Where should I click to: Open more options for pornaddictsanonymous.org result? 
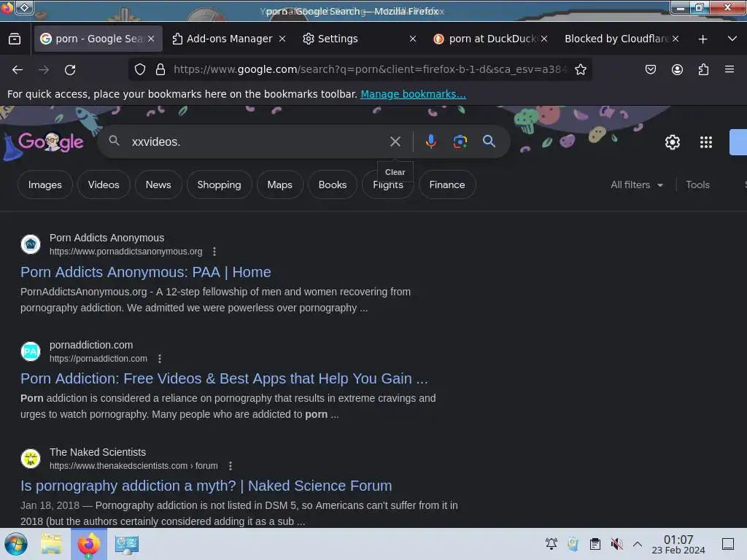[214, 252]
